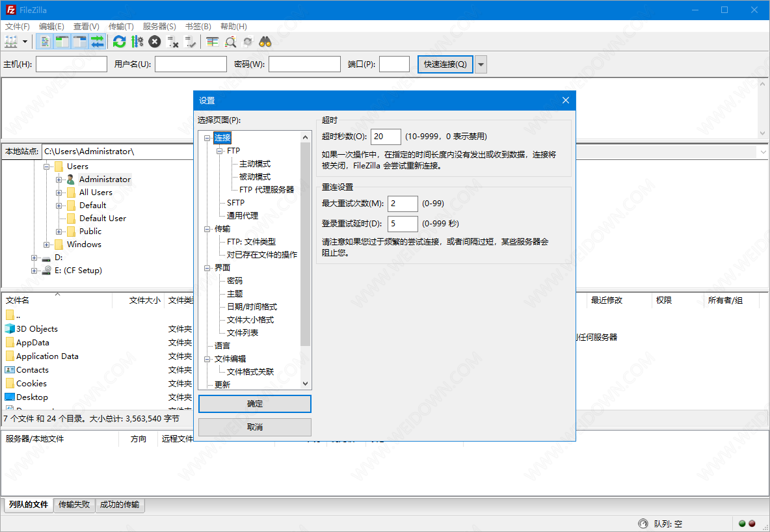Switch to 列队的文件 tab

(x=29, y=505)
